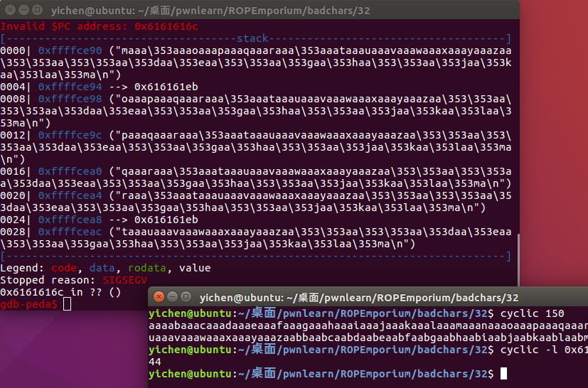Click the offset label 0012|
This screenshot has height=388, width=588.
click(x=16, y=135)
